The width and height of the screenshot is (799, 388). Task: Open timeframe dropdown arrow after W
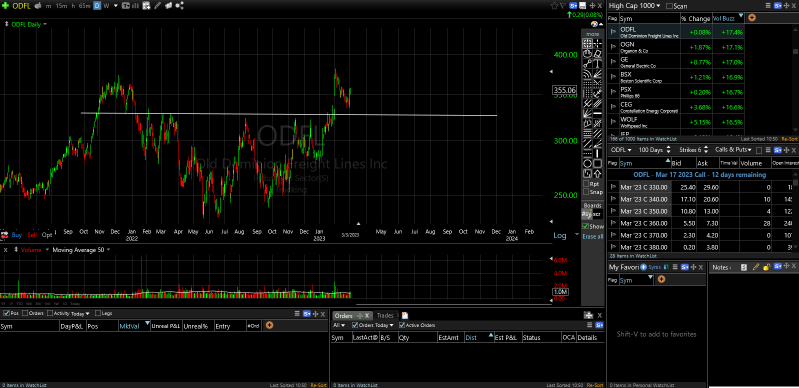click(116, 6)
